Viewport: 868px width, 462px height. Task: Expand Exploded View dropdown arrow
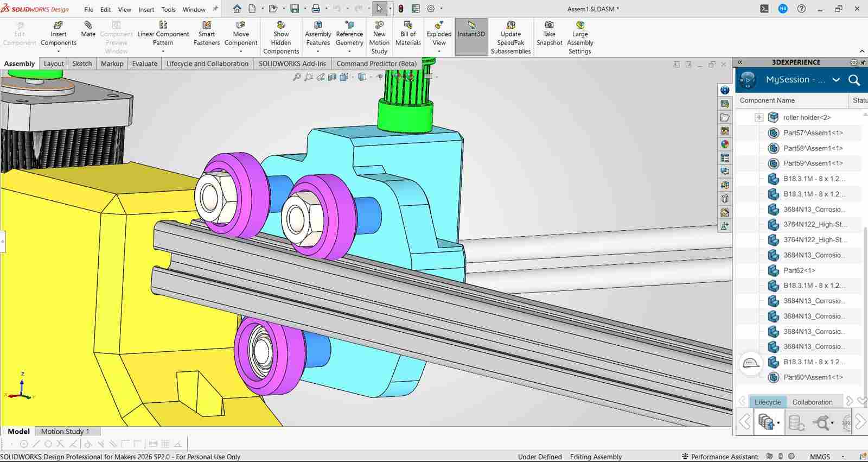tap(439, 52)
